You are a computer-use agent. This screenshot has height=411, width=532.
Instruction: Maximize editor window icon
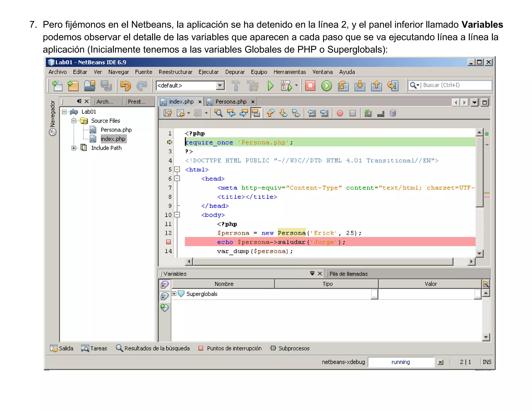click(484, 102)
